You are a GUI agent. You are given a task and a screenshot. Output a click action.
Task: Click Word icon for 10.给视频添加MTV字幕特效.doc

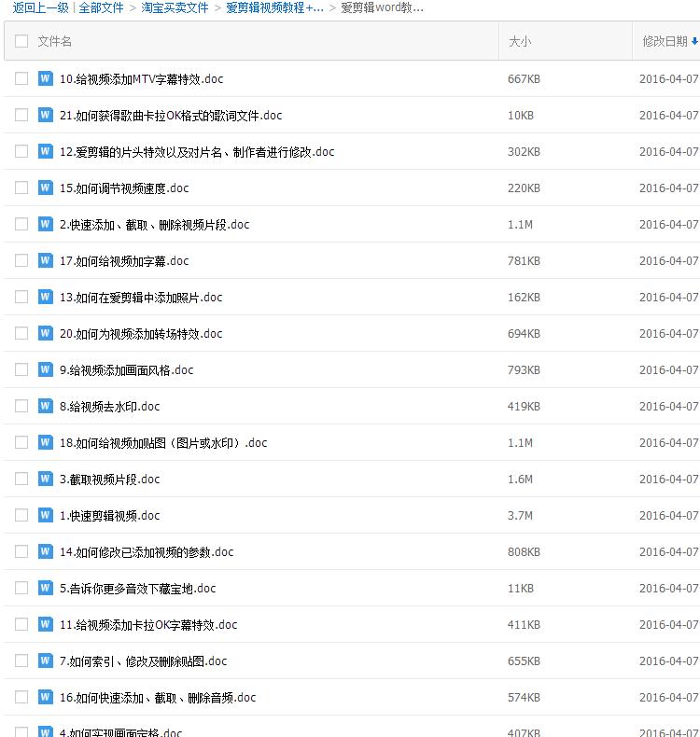click(45, 78)
